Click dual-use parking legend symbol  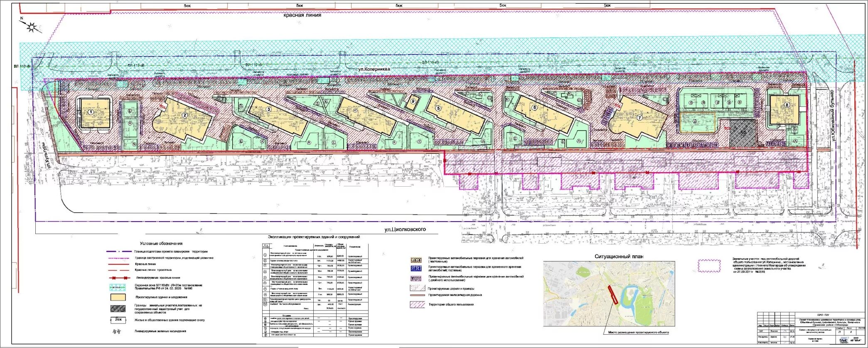(x=416, y=279)
